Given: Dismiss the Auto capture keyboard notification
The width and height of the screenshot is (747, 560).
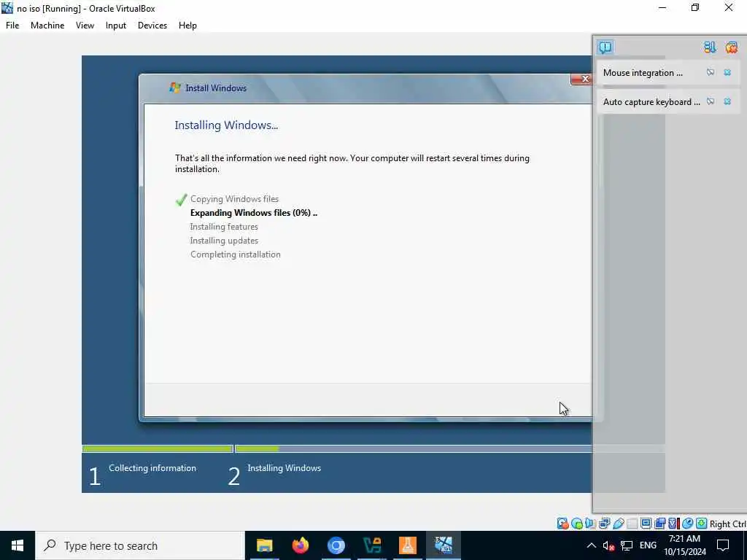Looking at the screenshot, I should [727, 101].
